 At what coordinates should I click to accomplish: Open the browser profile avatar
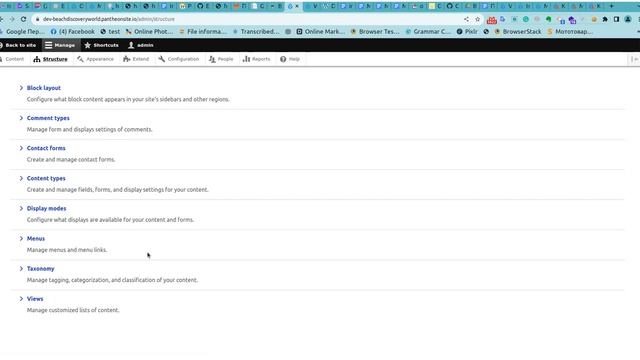click(628, 19)
